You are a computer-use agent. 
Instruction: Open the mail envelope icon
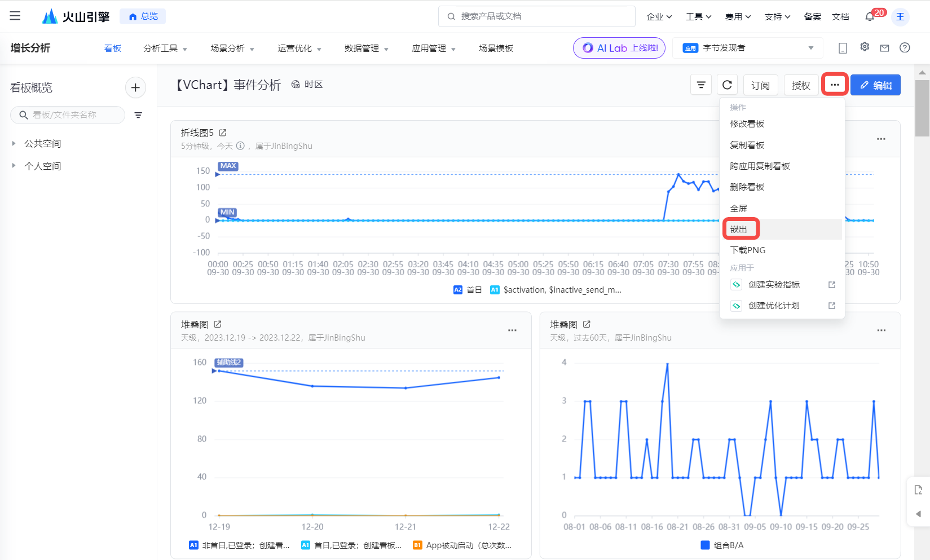pyautogui.click(x=884, y=48)
